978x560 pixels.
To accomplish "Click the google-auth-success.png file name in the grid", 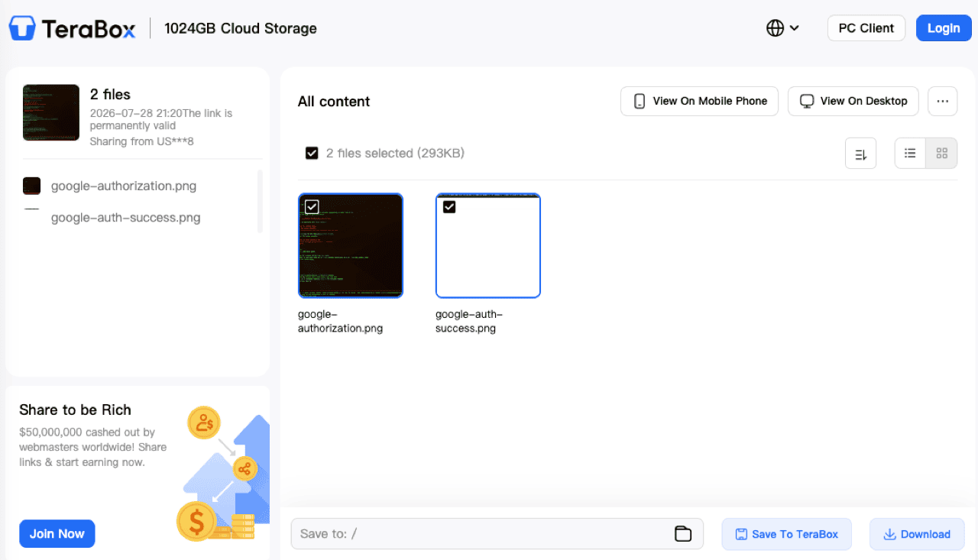I will (x=469, y=322).
